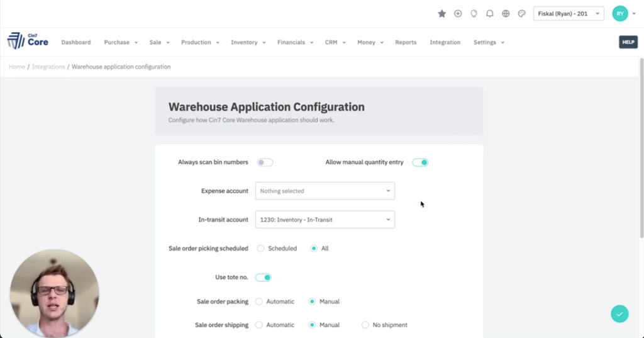Open the Expense account dropdown

tap(325, 191)
